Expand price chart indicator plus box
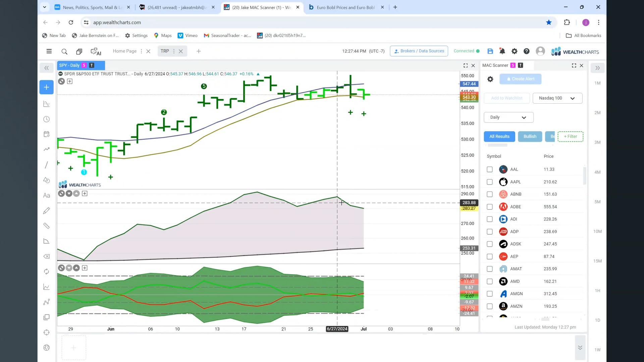 point(70,81)
